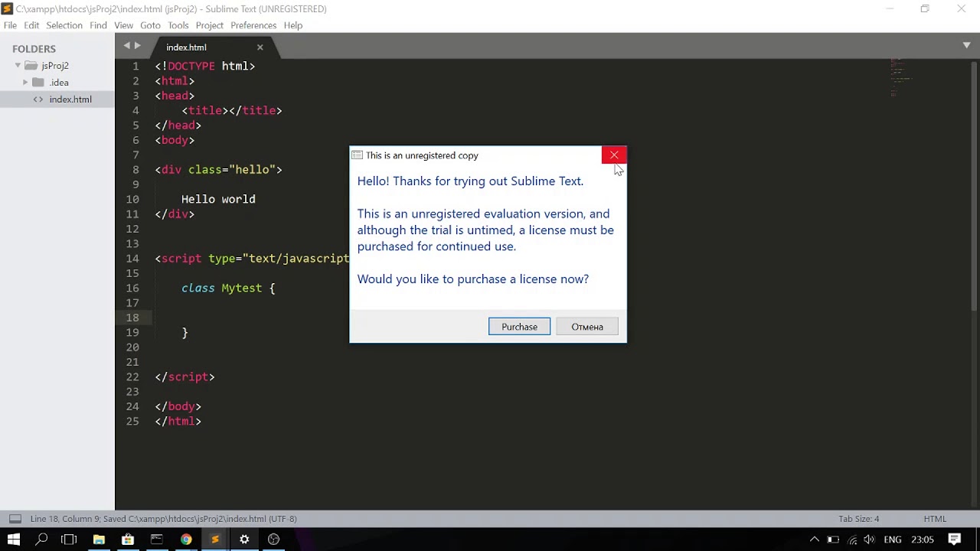Open the Help menu
The image size is (980, 551).
(x=293, y=25)
